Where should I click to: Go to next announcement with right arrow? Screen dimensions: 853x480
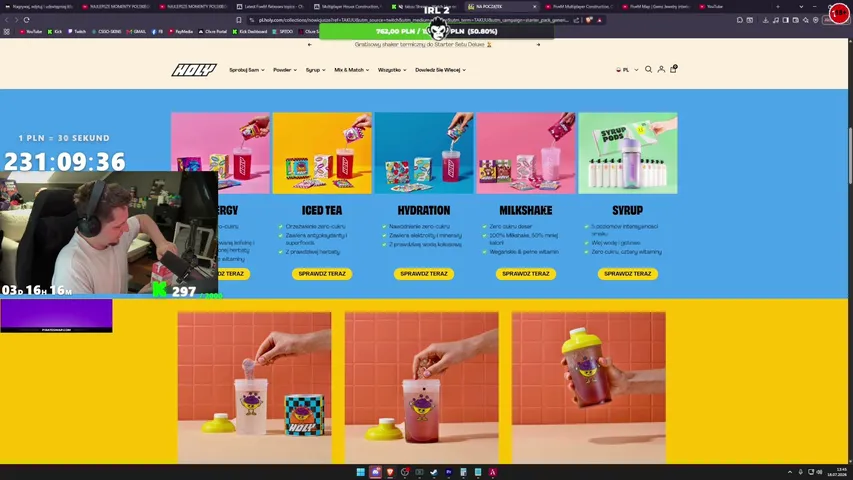tap(539, 45)
